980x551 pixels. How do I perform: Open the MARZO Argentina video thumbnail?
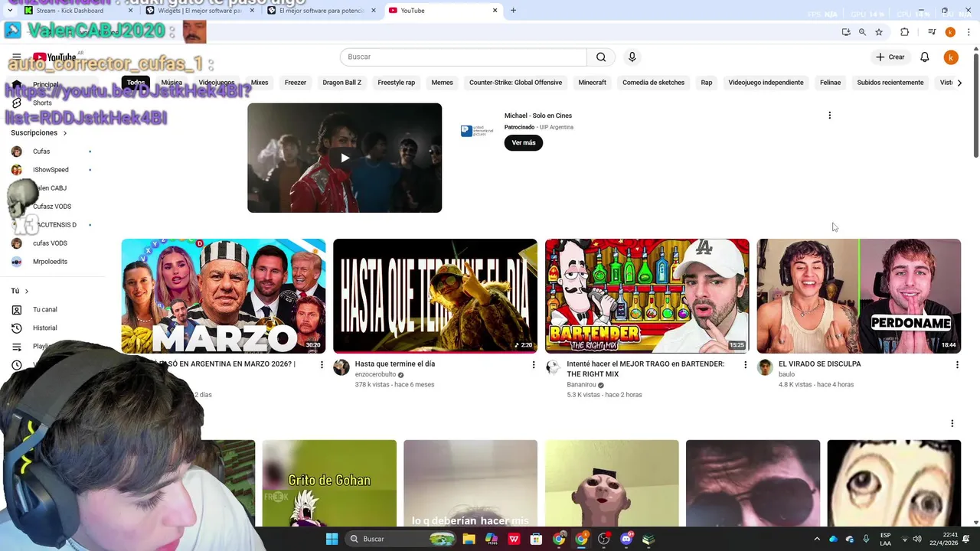[224, 296]
